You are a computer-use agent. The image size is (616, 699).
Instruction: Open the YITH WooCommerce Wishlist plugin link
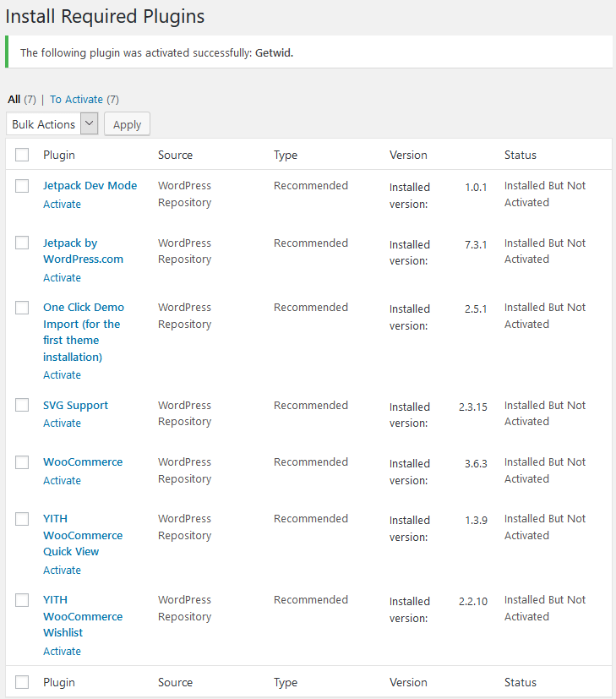coord(83,616)
